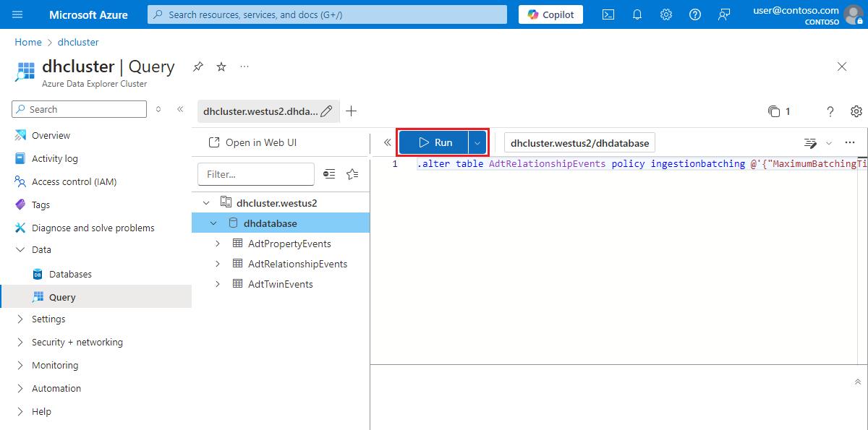Image resolution: width=868 pixels, height=430 pixels.
Task: Close the dhcluster Query blade
Action: click(x=842, y=66)
